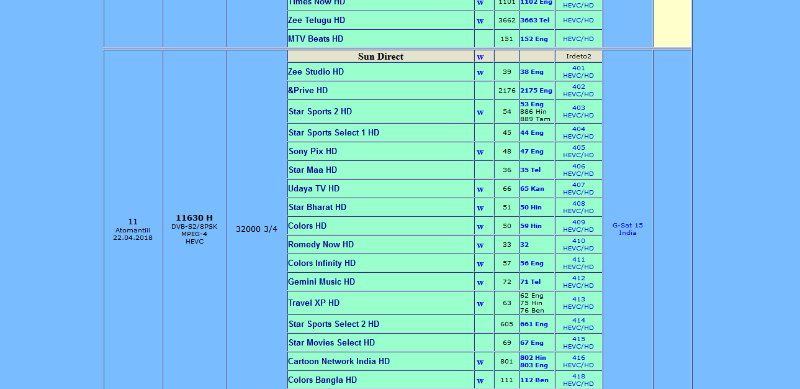Open the &Prive HD channel link
This screenshot has height=389, width=800.
(x=308, y=90)
